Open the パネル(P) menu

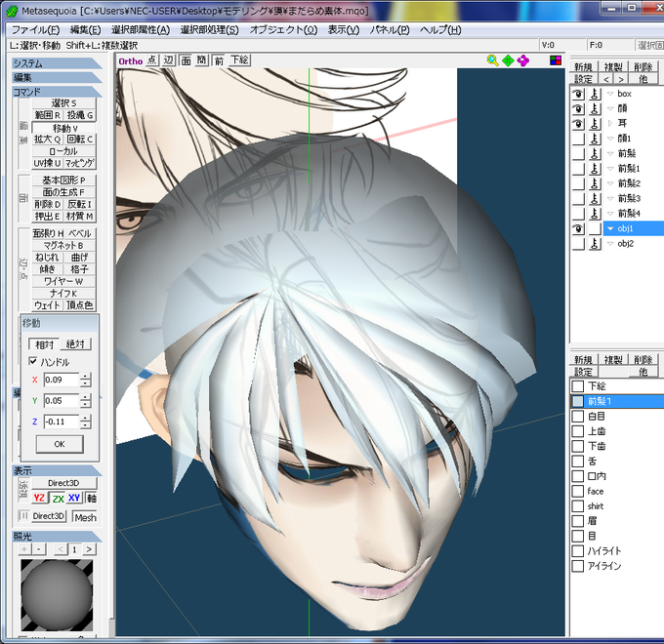(390, 29)
